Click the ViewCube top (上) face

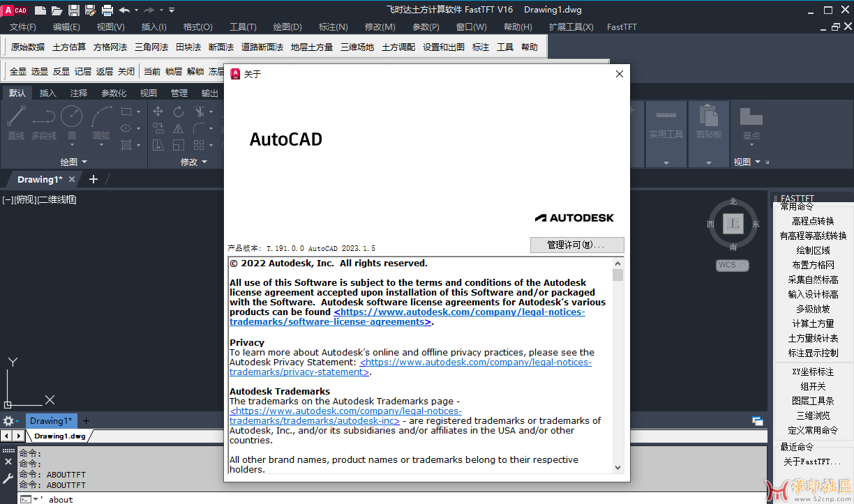(733, 224)
